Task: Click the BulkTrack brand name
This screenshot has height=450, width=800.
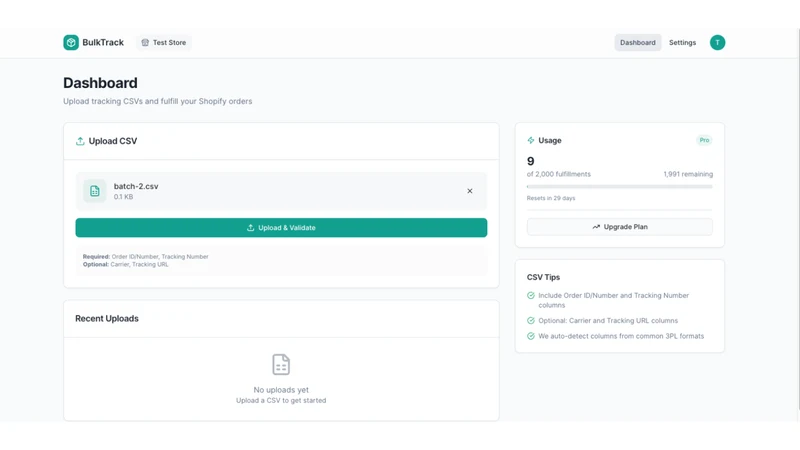Action: point(103,42)
